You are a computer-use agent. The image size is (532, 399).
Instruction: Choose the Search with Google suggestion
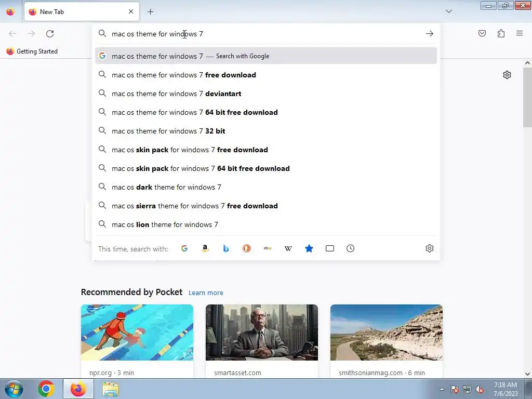(x=266, y=56)
